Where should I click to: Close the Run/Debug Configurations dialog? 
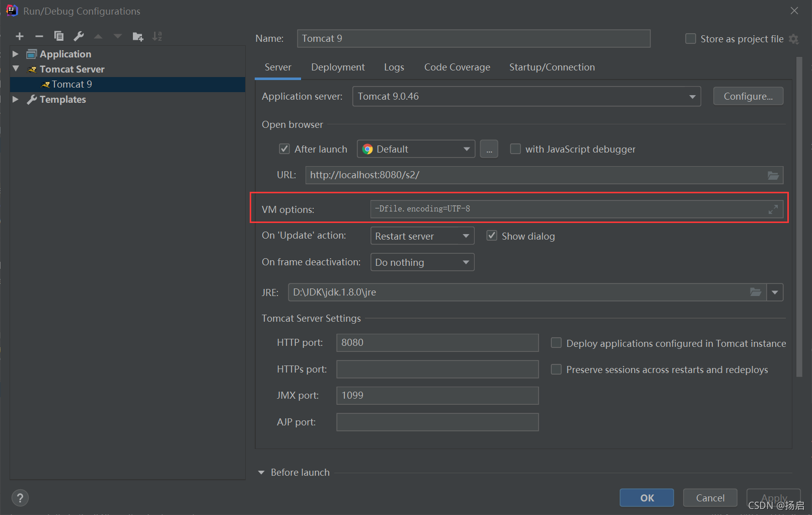tap(794, 11)
